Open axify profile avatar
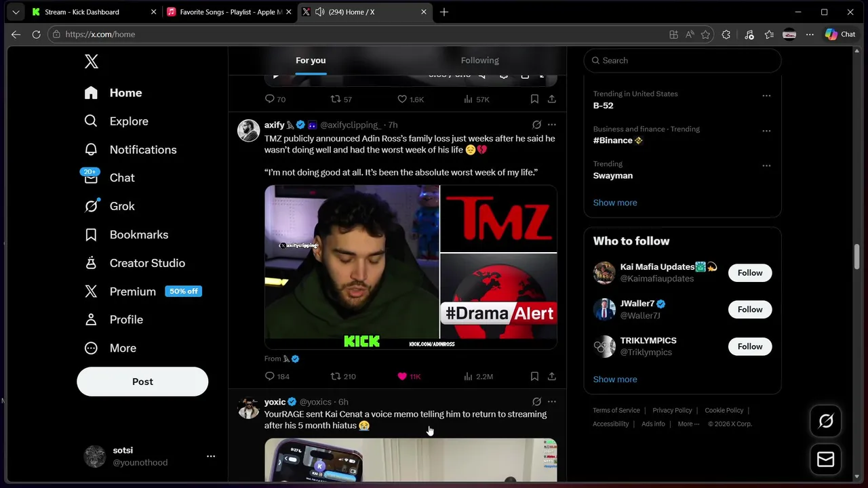 click(x=249, y=130)
